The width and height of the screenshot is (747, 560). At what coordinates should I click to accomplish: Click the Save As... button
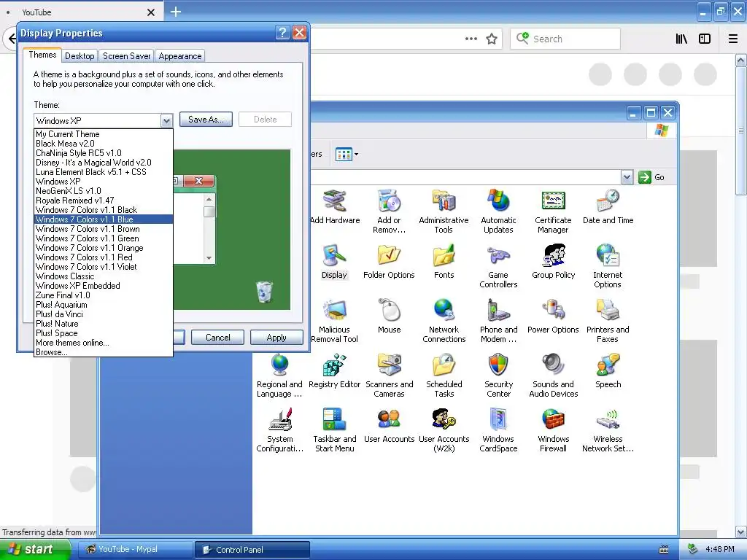[x=206, y=120]
